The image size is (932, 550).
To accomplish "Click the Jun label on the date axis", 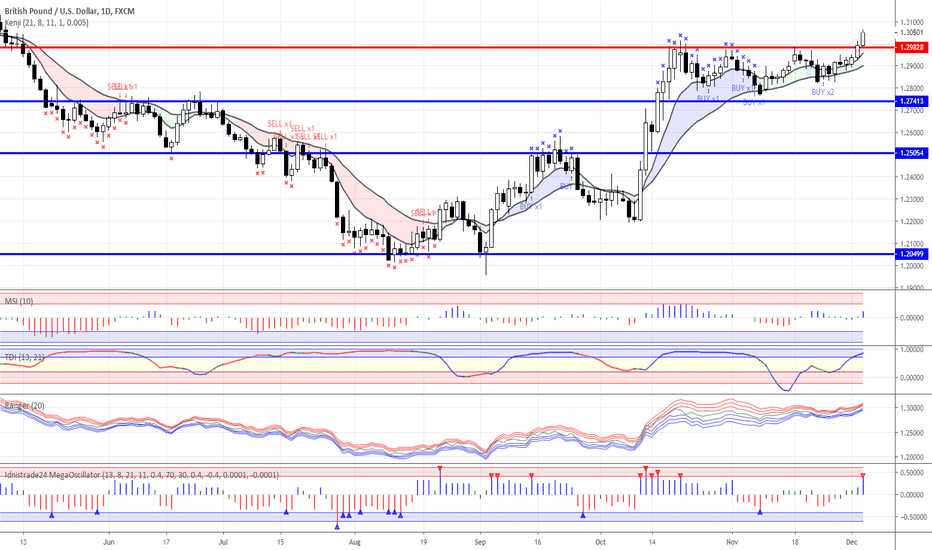I will pos(109,538).
